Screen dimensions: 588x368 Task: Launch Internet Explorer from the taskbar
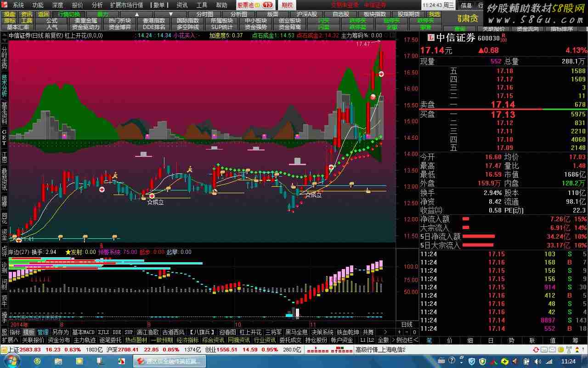[37, 361]
